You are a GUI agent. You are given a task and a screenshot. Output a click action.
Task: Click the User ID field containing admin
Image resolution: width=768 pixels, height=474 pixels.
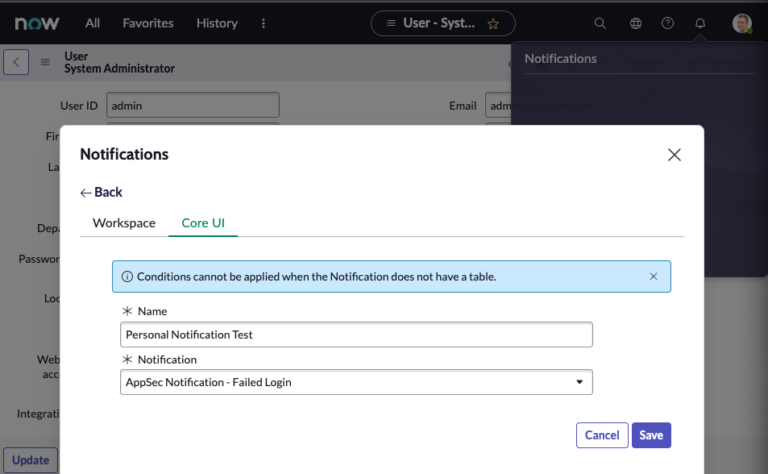click(x=193, y=105)
